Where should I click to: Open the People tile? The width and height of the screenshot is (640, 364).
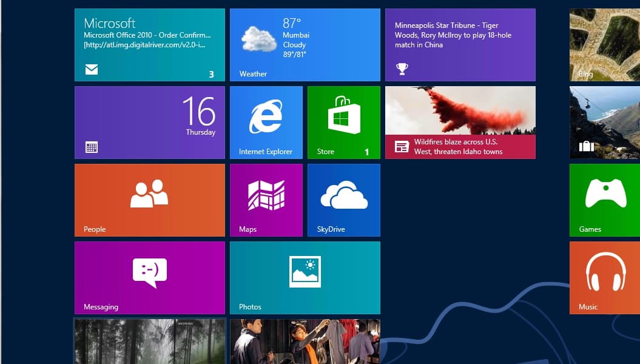(x=150, y=200)
